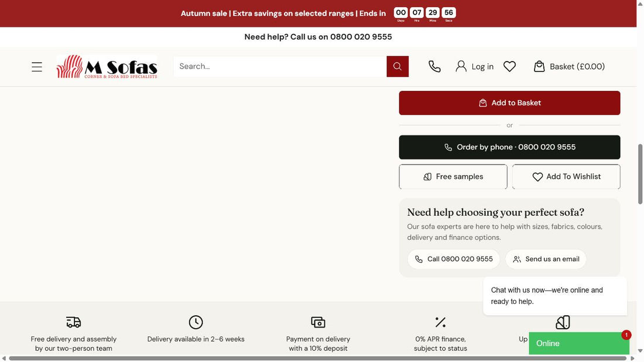The height and width of the screenshot is (362, 644).
Task: Click the phone icon in the header
Action: pos(434,67)
